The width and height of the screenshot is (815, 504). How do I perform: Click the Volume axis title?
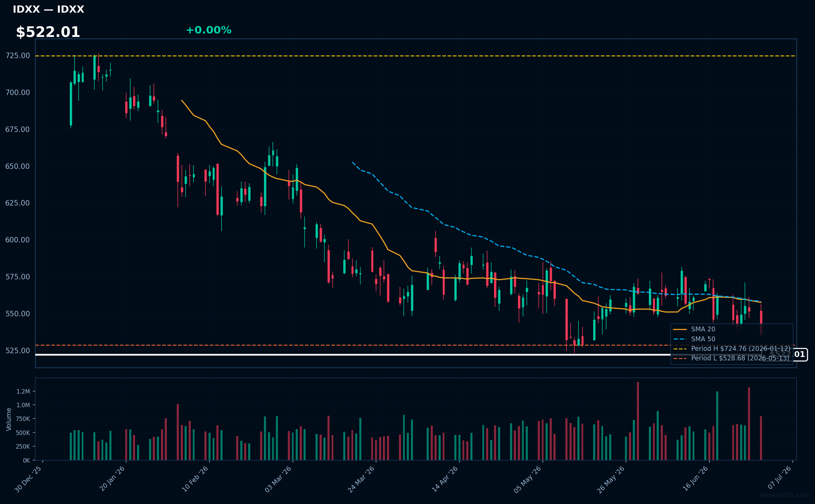click(x=9, y=419)
